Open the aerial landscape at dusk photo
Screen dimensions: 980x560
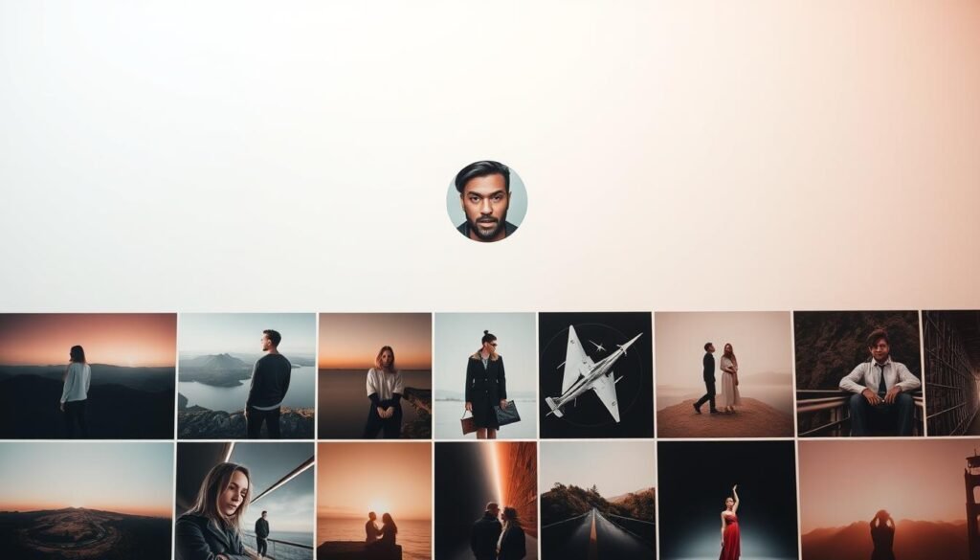point(87,501)
